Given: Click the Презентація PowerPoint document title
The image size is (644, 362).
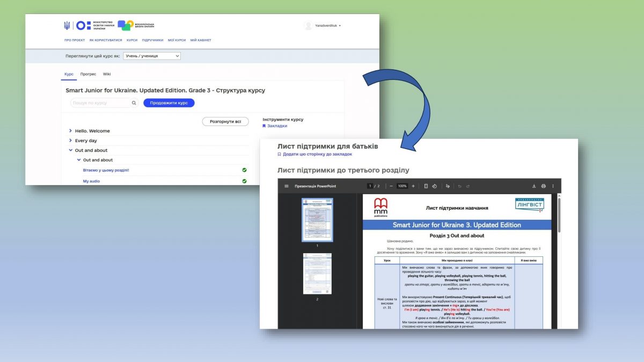Looking at the screenshot, I should 317,186.
